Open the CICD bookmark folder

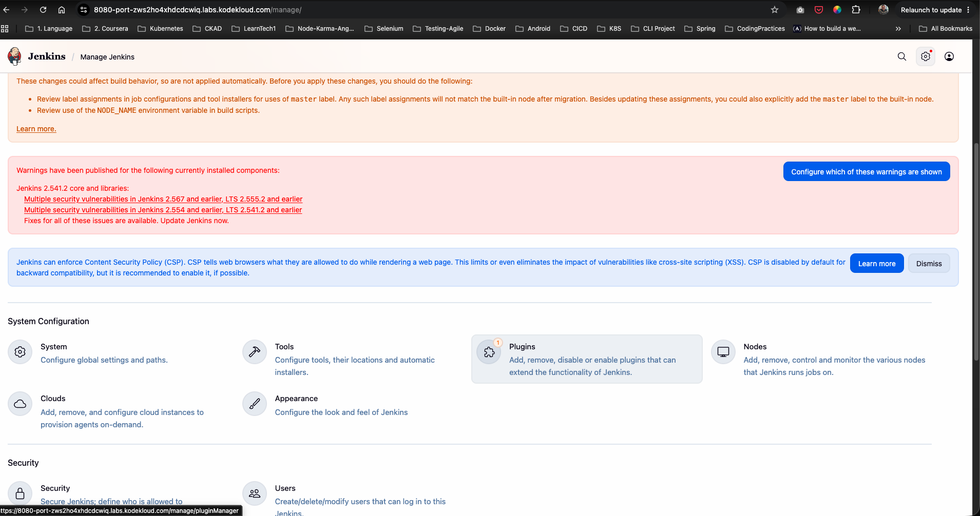click(x=573, y=29)
